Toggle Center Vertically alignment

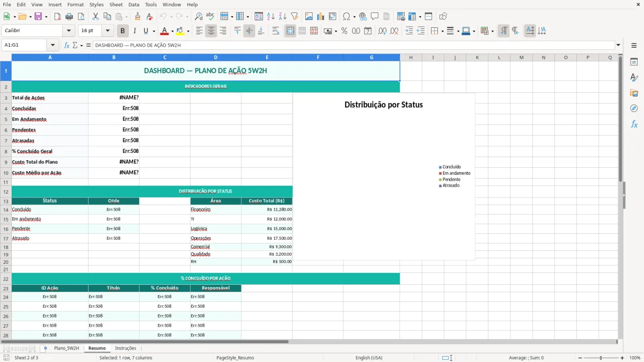tap(249, 31)
